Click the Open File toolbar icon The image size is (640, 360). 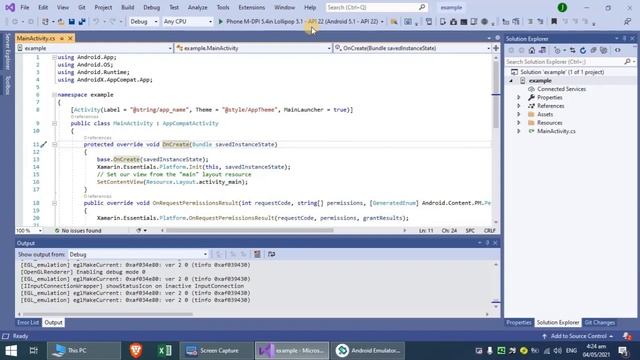61,22
